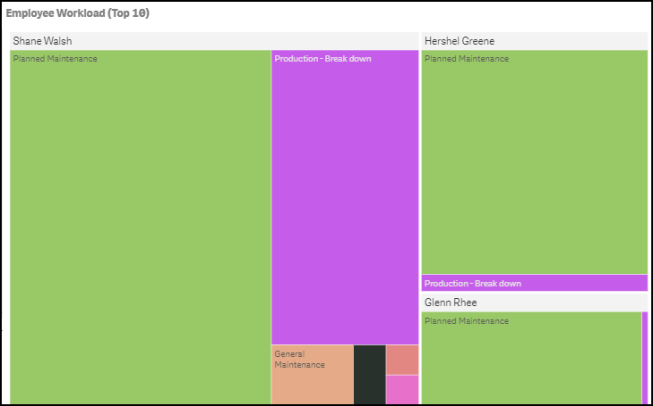Click the small pink tile under Shane Walsh
653x406 pixels.
point(402,390)
